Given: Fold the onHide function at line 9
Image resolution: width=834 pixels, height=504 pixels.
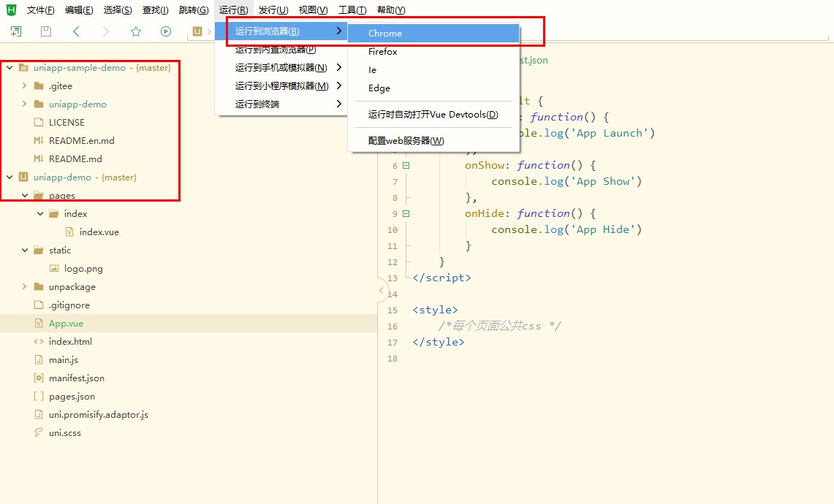Looking at the screenshot, I should 406,214.
